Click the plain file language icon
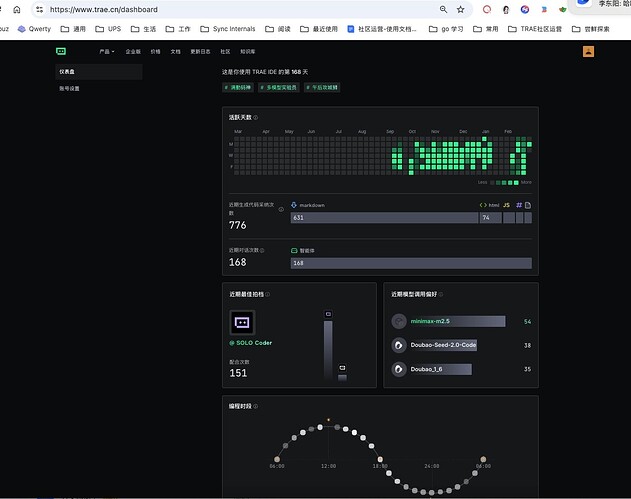The image size is (631, 499). 528,205
